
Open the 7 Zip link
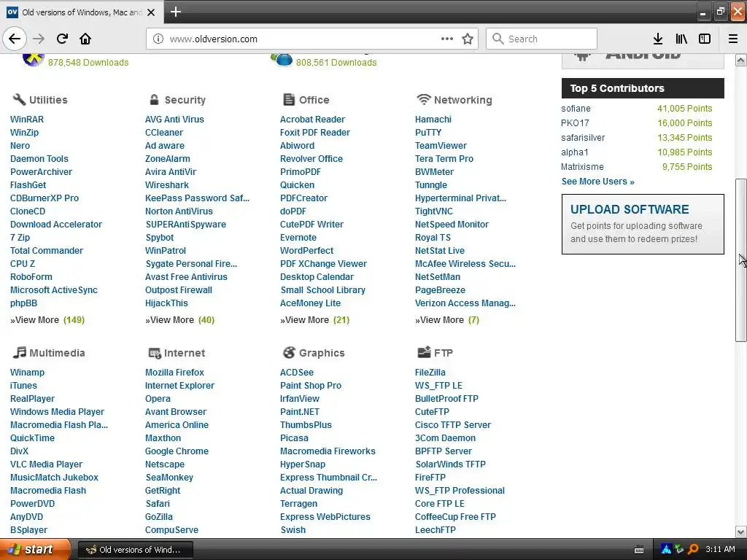pos(20,238)
